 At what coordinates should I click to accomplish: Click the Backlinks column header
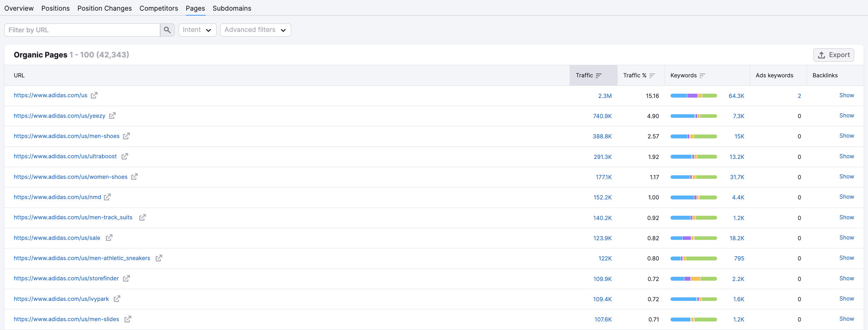[x=825, y=76]
